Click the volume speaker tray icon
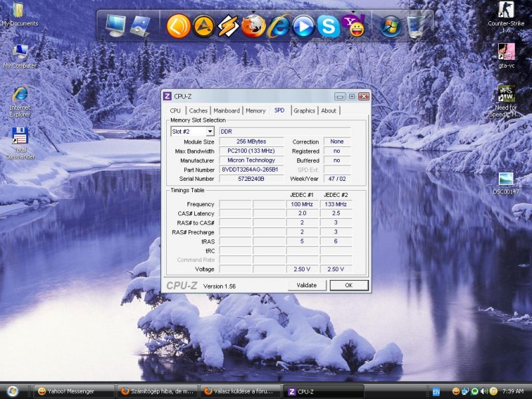532x399 pixels. (x=484, y=391)
